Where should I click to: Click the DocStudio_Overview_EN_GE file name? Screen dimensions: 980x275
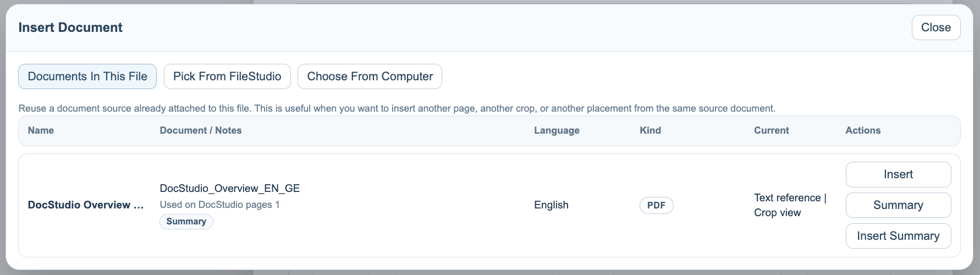pos(230,188)
